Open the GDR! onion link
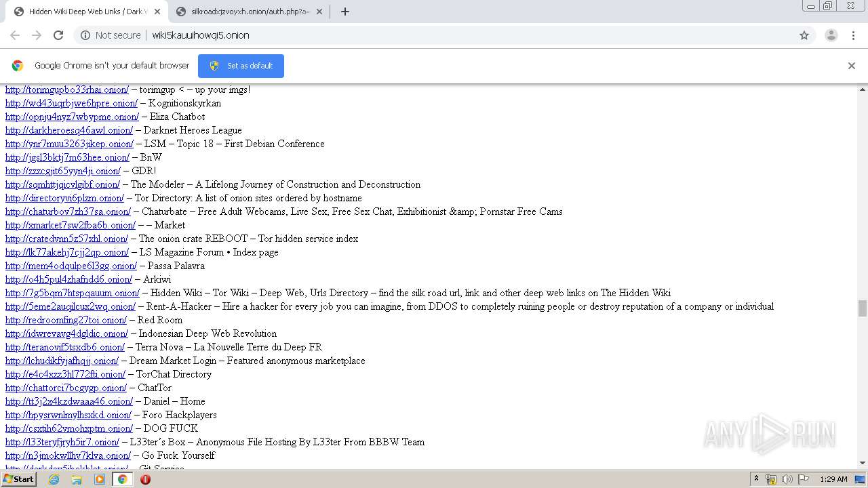 tap(63, 171)
